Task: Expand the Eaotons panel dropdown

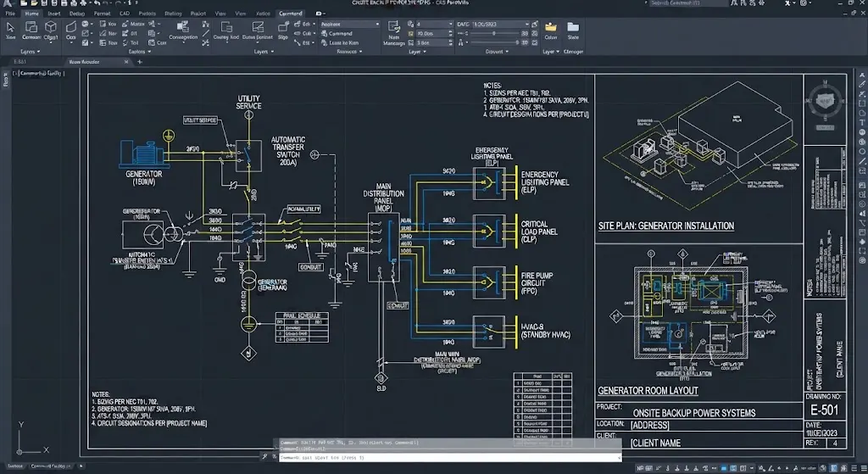Action: pos(140,52)
